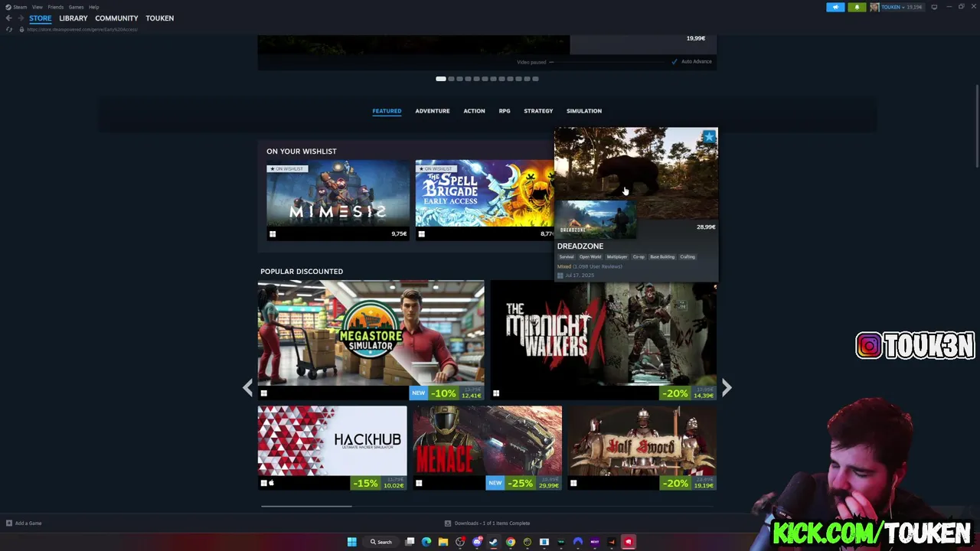Show previous popular discounted games
The image size is (980, 551).
tap(247, 388)
